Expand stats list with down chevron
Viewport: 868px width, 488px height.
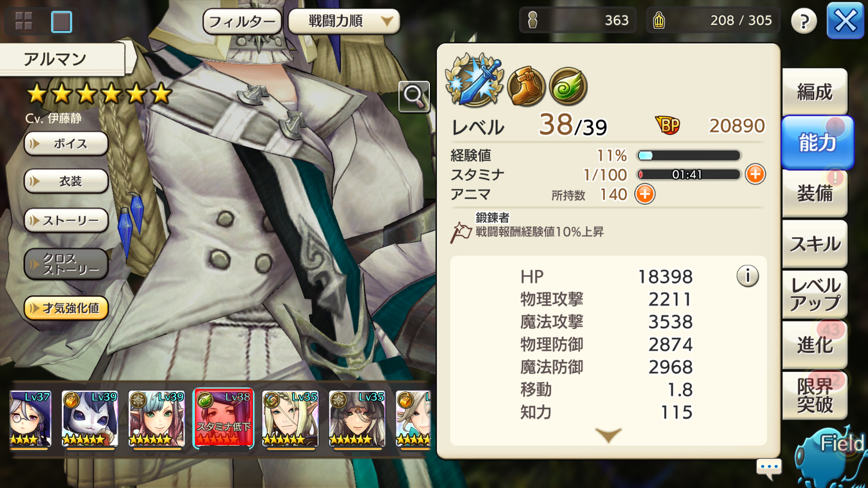608,435
